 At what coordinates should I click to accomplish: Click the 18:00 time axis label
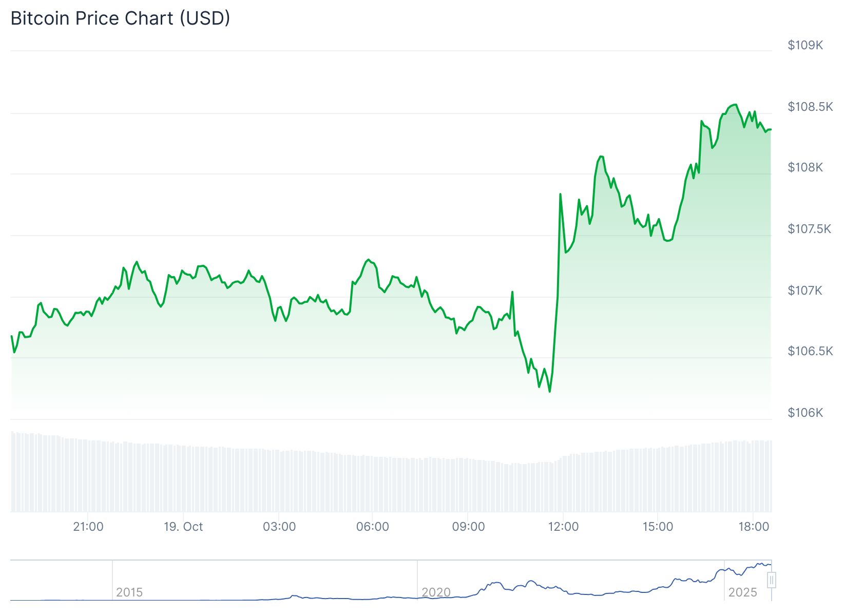click(754, 527)
